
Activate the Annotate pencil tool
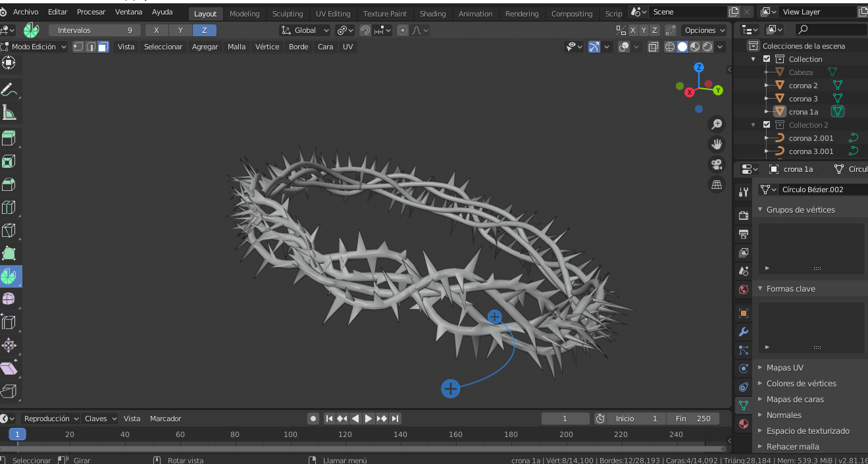click(9, 90)
